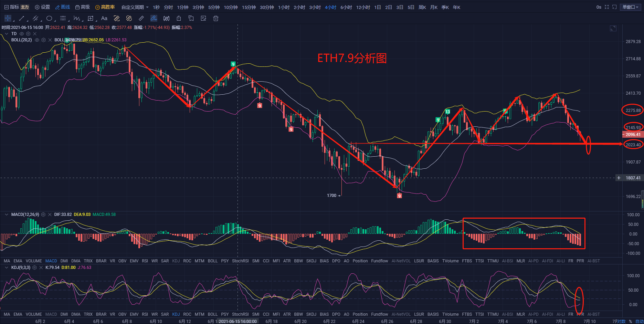This screenshot has width=644, height=324.
Task: Collapse the TD indicator chevron
Action: coord(7,34)
